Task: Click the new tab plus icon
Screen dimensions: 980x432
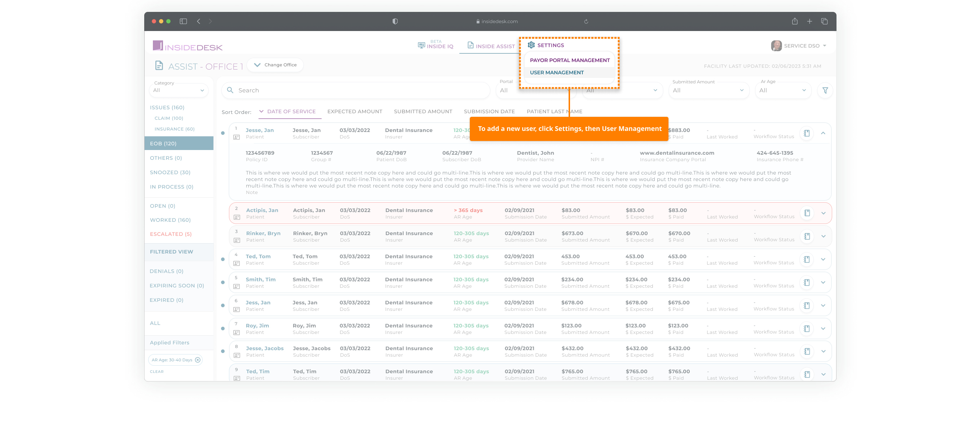Action: (x=809, y=21)
